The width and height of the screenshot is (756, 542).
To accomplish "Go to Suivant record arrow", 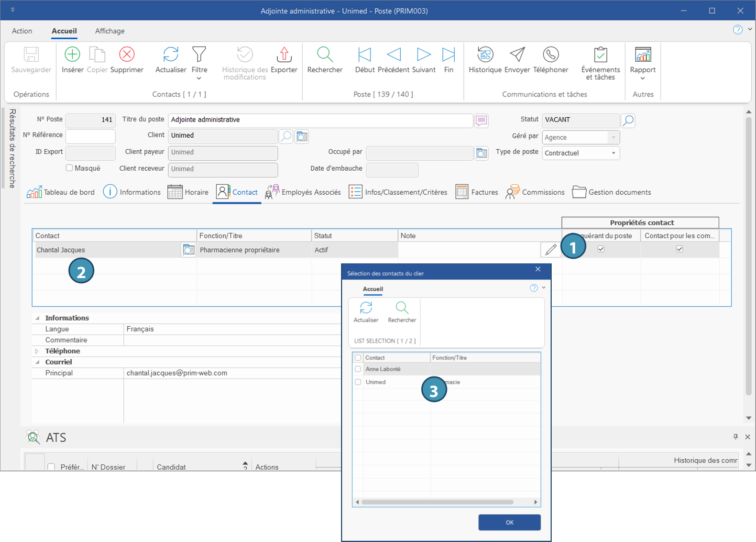I will (x=423, y=55).
